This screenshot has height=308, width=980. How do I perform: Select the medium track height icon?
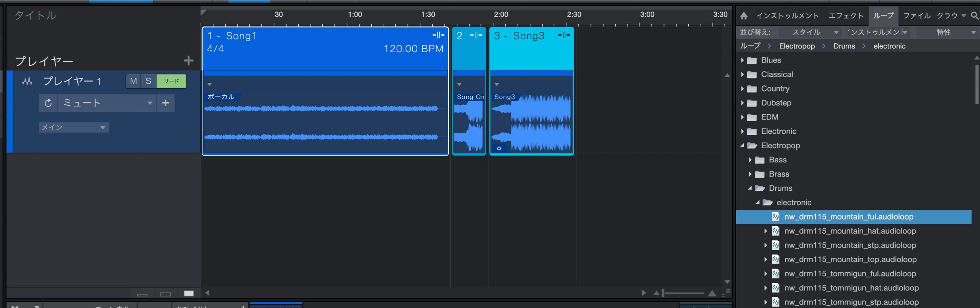coord(165,294)
